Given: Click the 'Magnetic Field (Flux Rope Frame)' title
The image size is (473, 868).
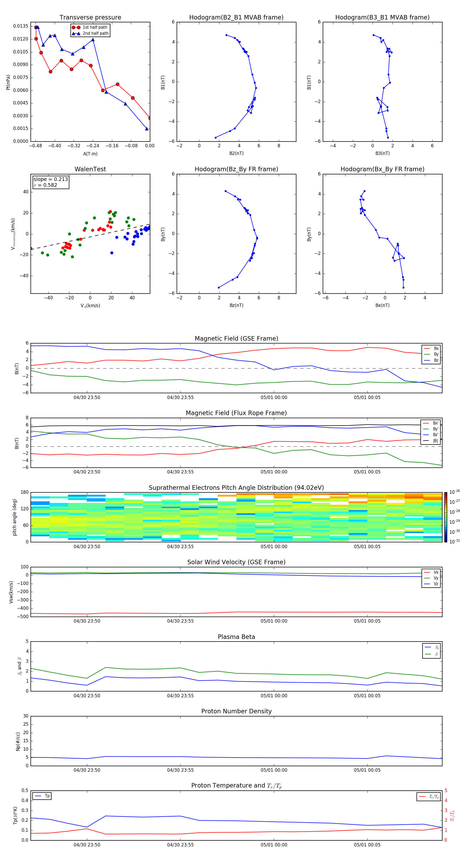Looking at the screenshot, I should [x=236, y=413].
